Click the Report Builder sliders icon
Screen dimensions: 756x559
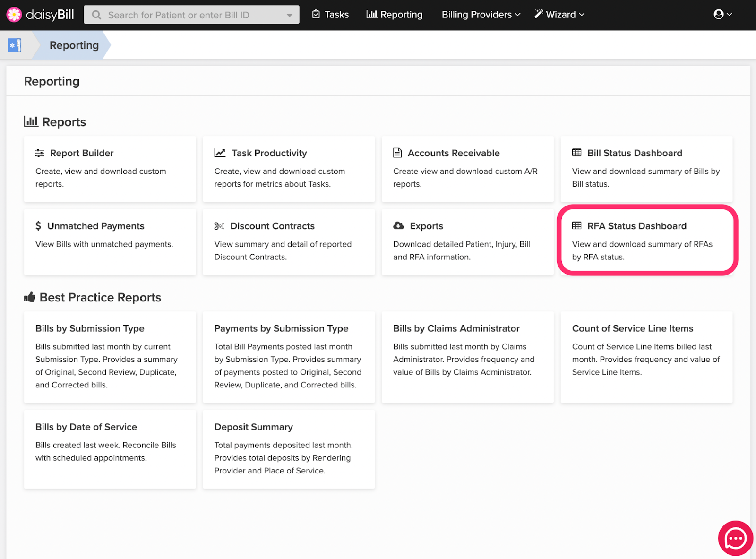coord(40,153)
